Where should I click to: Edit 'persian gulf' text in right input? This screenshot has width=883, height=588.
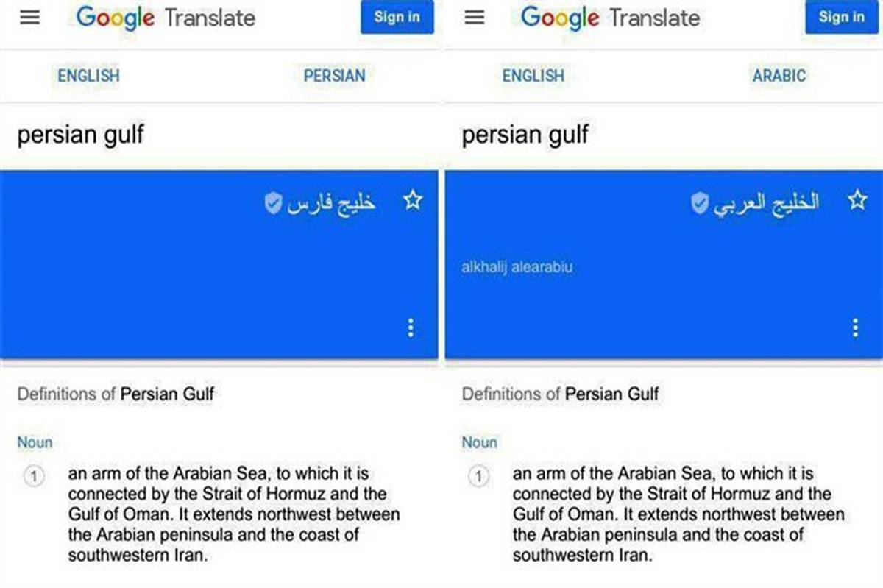pos(525,135)
